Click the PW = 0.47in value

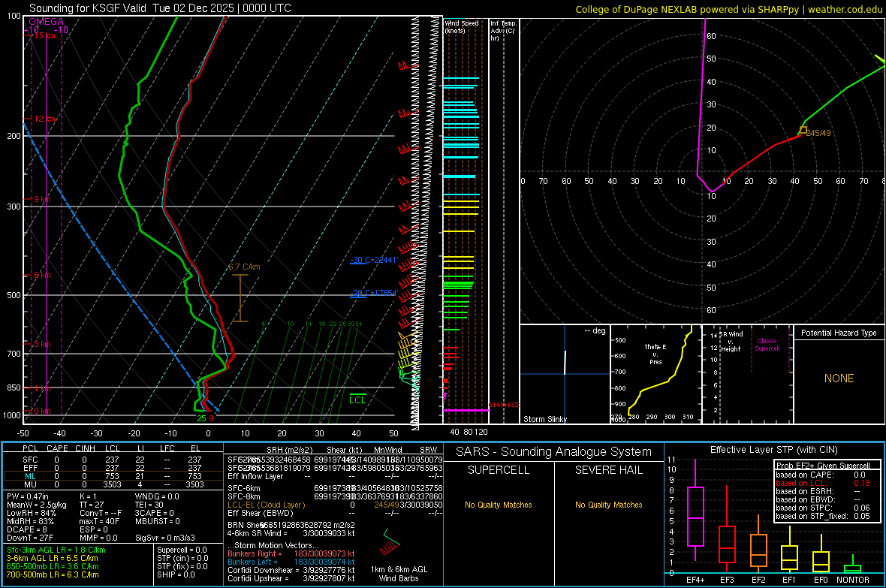click(28, 496)
